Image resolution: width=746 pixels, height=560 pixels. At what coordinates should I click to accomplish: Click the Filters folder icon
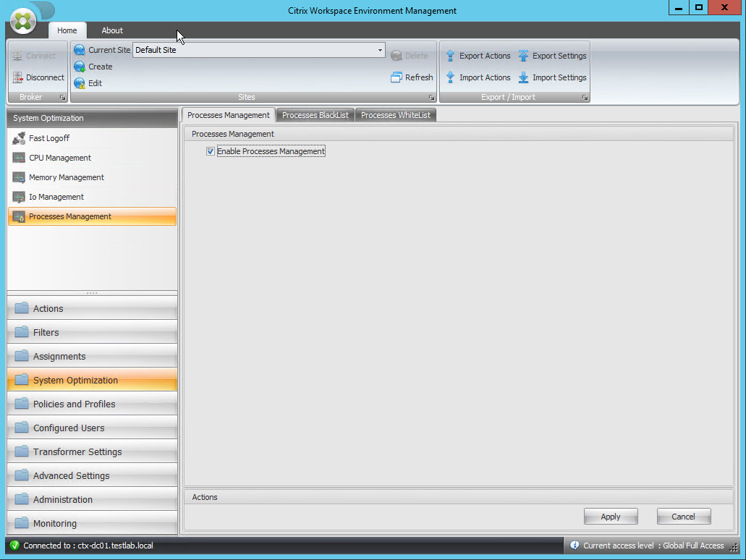pos(22,331)
